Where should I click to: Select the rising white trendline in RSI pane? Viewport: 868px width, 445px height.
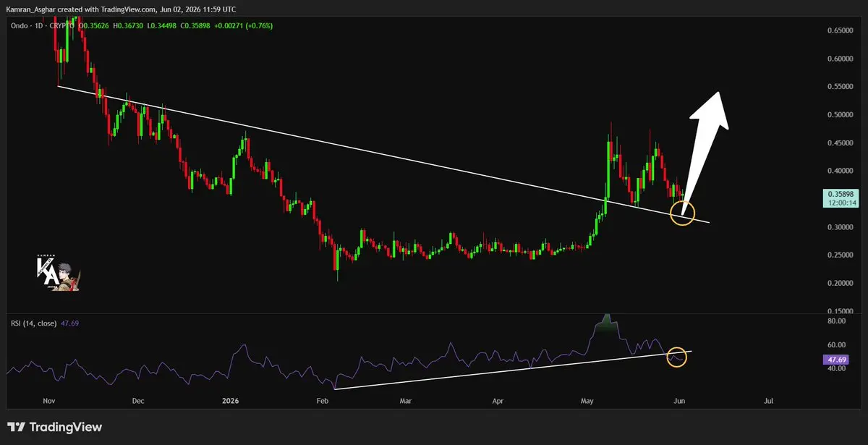coord(512,370)
